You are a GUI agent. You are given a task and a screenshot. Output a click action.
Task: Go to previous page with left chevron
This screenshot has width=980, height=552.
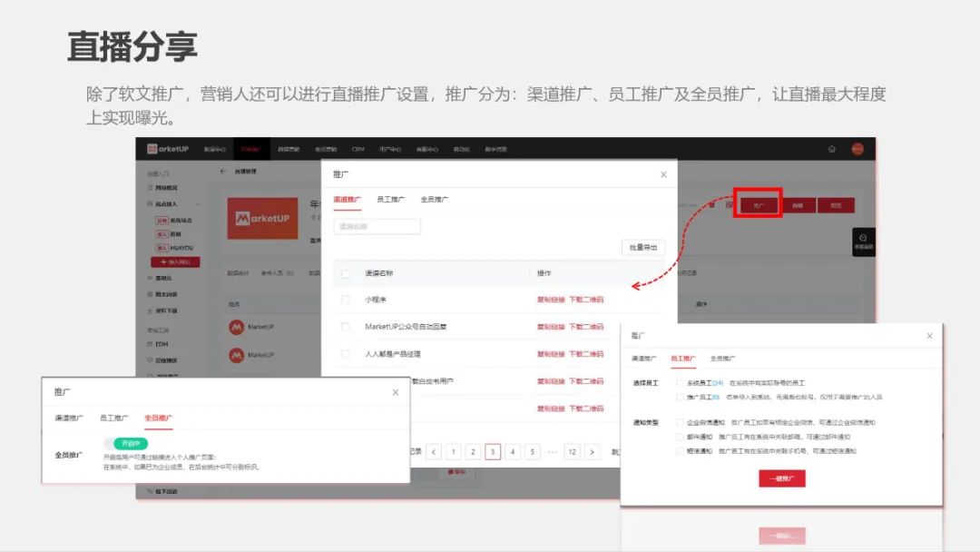click(434, 452)
